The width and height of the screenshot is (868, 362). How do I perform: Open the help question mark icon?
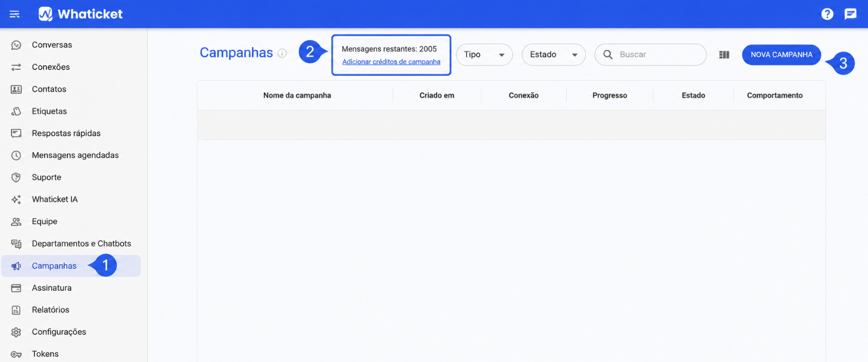pos(827,14)
